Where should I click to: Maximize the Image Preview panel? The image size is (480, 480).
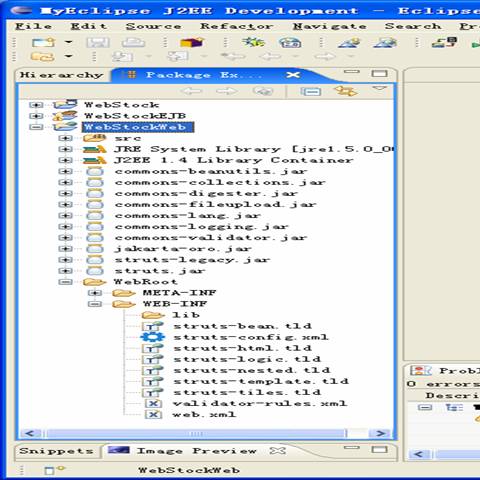(379, 449)
